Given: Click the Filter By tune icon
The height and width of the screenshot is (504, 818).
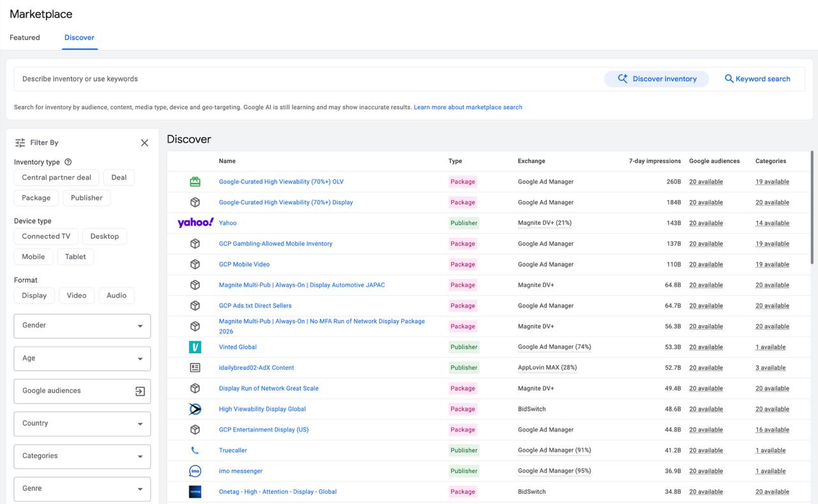Looking at the screenshot, I should [20, 143].
